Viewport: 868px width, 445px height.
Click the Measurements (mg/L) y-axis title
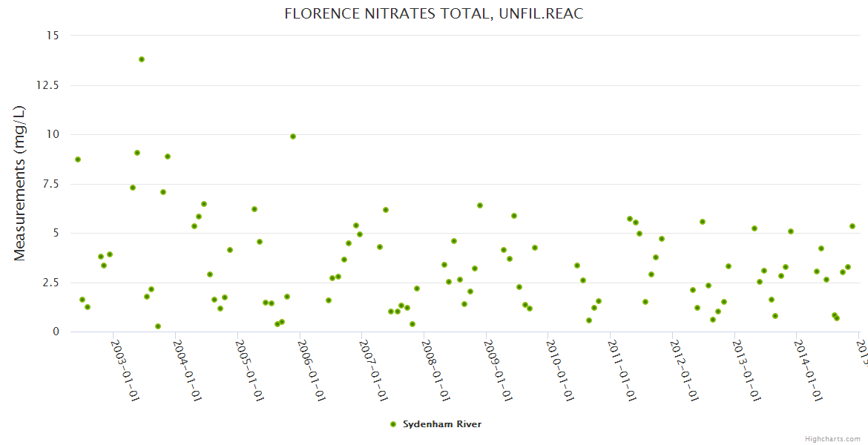[x=20, y=183]
